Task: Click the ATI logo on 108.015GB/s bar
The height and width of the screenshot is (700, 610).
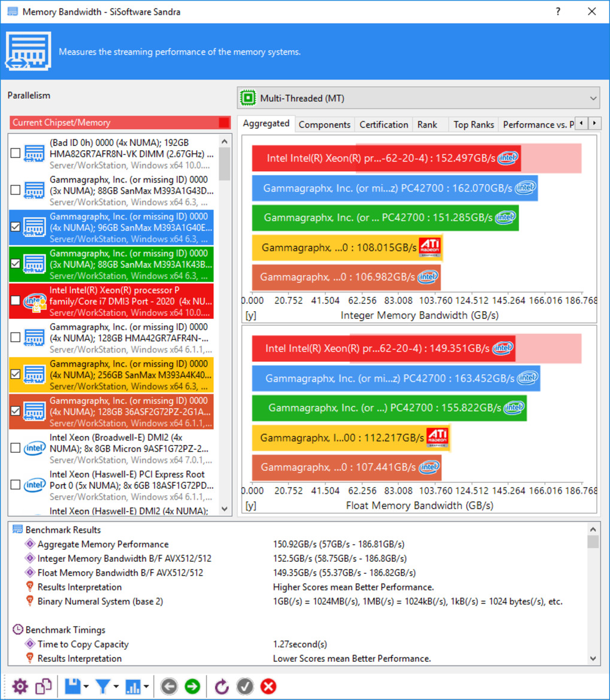Action: point(430,247)
